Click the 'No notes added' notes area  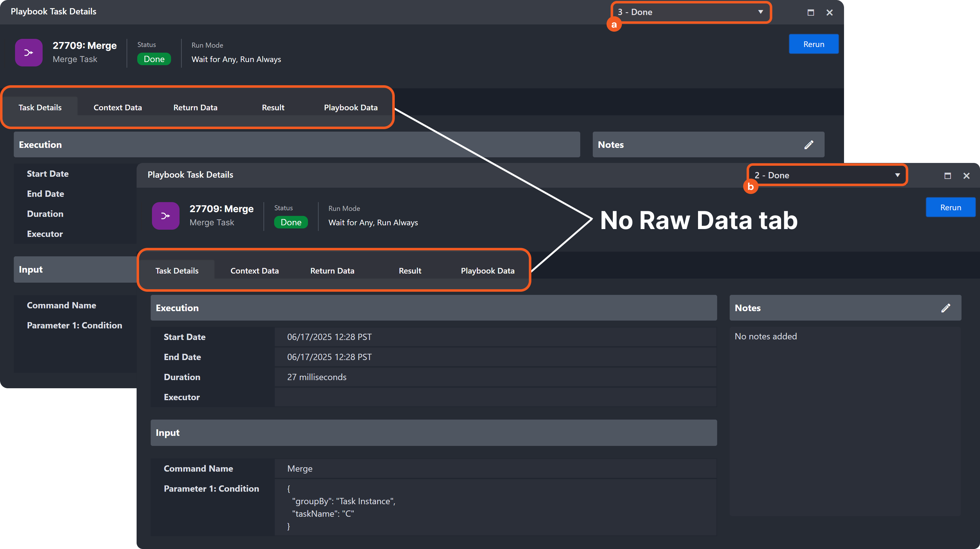tap(765, 336)
